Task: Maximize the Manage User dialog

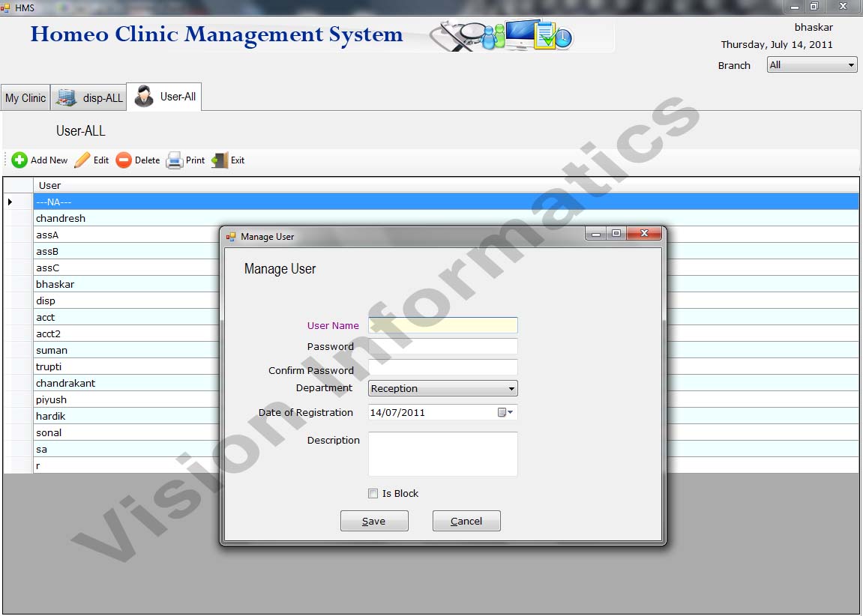Action: point(616,234)
